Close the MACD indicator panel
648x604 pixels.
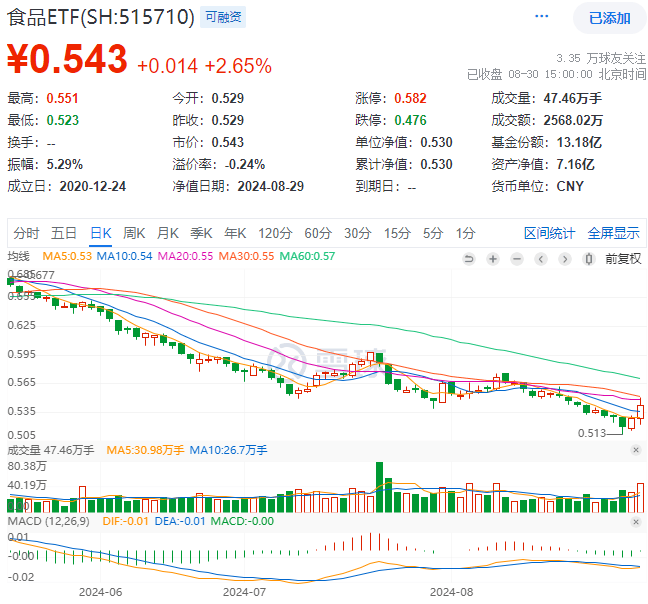[x=636, y=523]
